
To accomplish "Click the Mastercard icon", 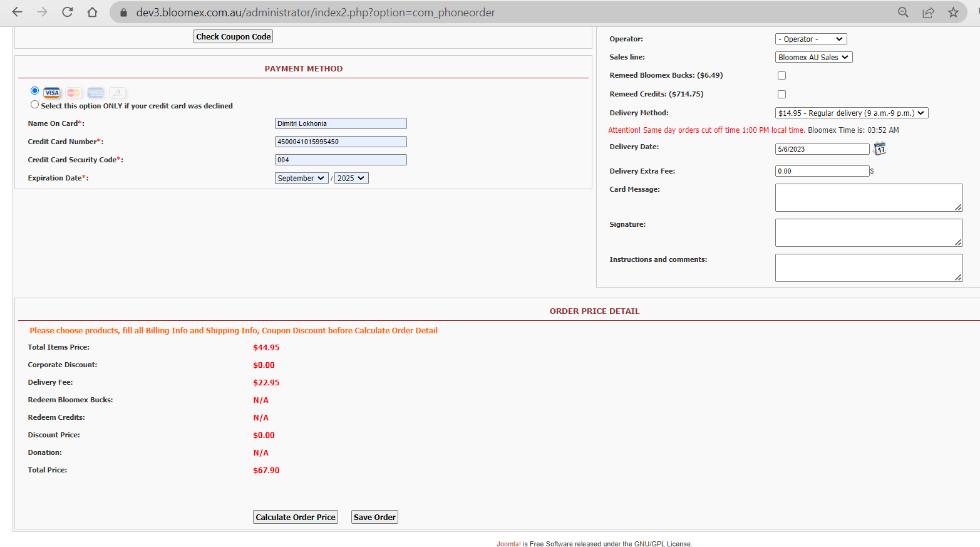I will click(74, 92).
